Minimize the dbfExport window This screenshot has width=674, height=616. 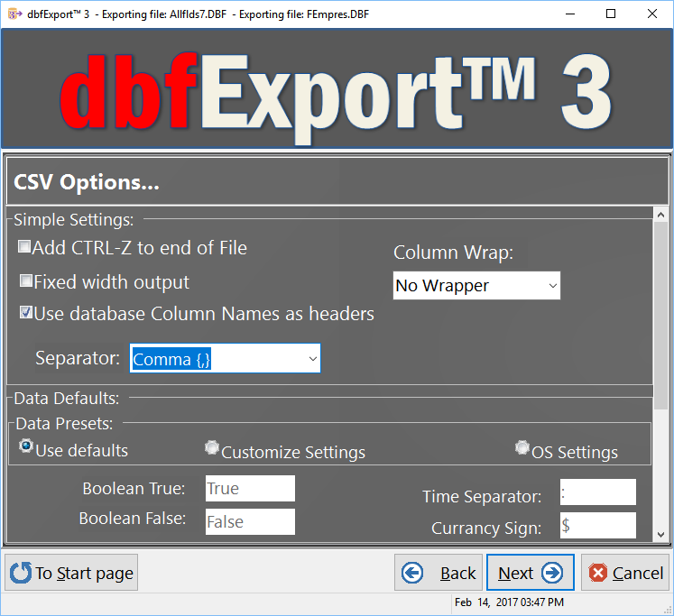coord(570,14)
